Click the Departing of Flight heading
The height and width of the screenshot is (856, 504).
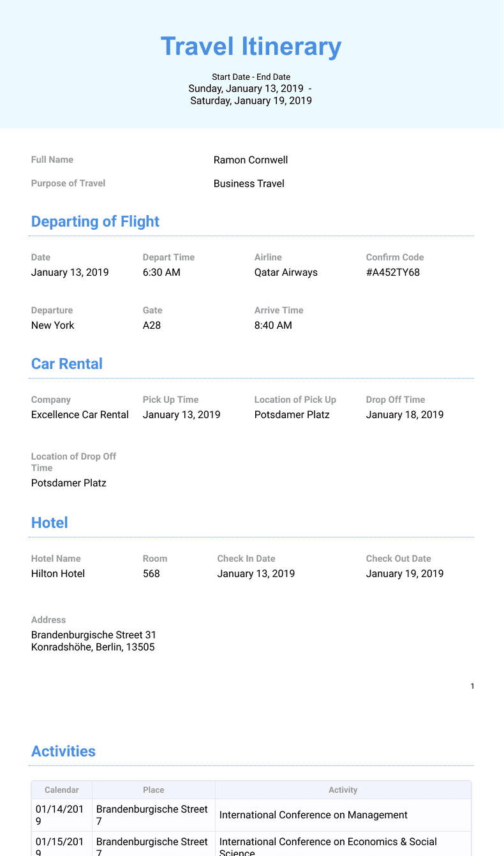(x=95, y=222)
